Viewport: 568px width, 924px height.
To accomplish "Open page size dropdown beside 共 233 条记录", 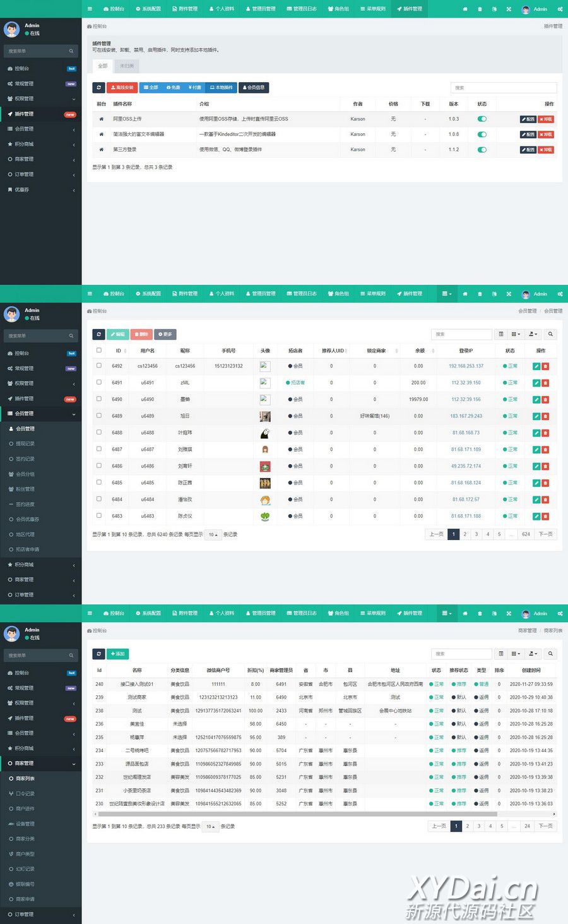I will [x=210, y=827].
